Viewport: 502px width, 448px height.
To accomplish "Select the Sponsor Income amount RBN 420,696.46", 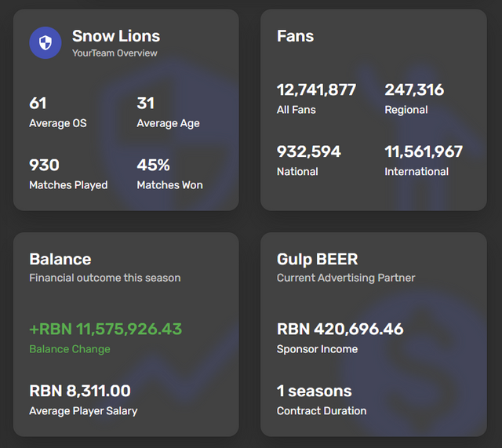I will pyautogui.click(x=340, y=329).
